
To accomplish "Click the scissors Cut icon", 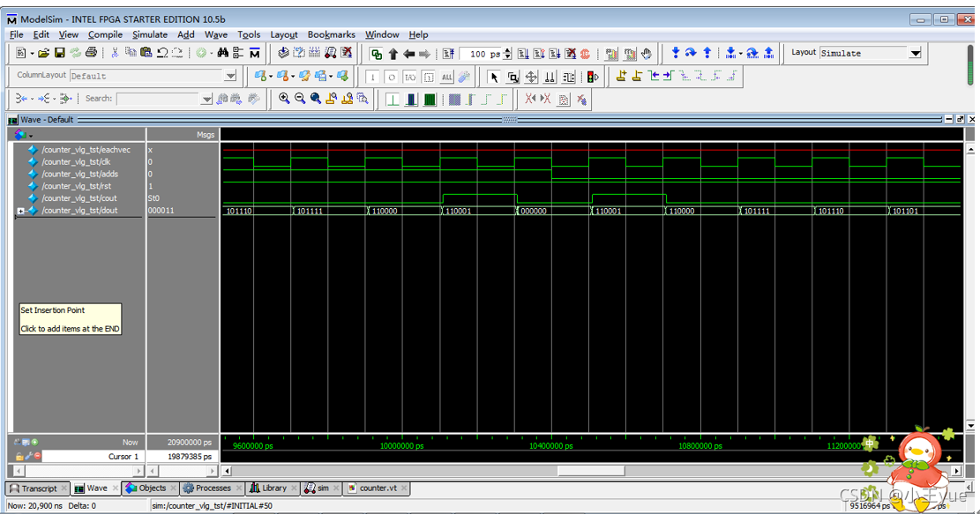I will tap(115, 53).
